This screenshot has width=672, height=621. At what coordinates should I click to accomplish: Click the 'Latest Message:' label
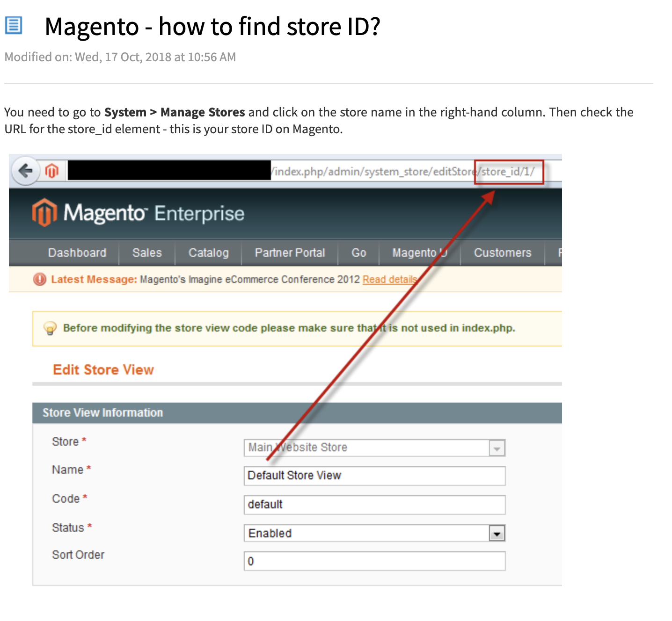[94, 279]
